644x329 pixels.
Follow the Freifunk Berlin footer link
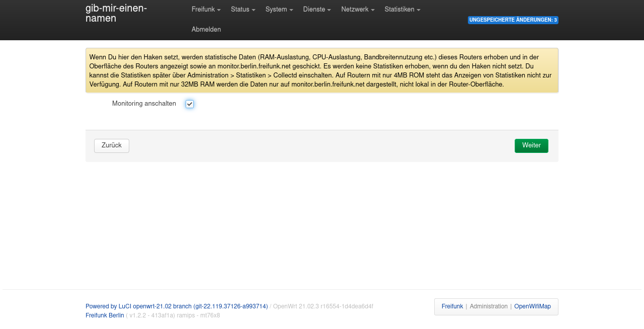point(105,315)
